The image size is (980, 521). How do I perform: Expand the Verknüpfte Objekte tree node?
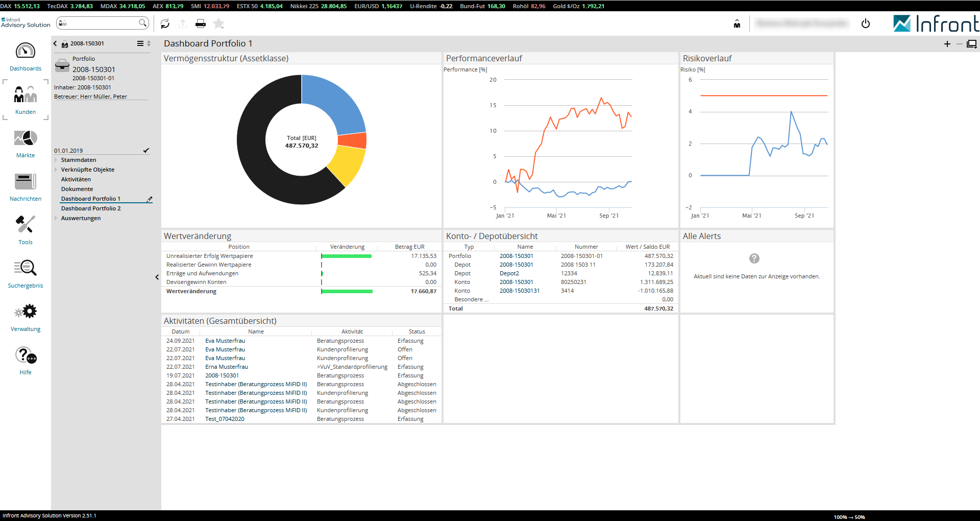(56, 170)
